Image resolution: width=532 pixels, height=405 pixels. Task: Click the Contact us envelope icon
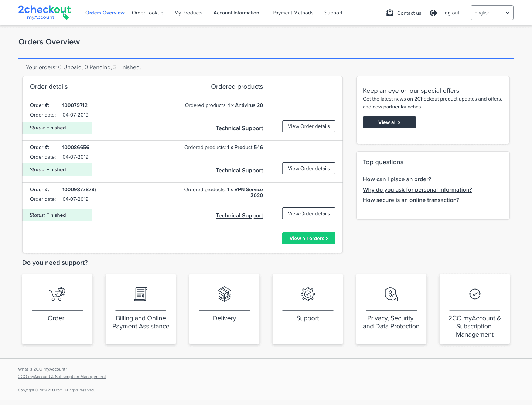click(x=390, y=13)
